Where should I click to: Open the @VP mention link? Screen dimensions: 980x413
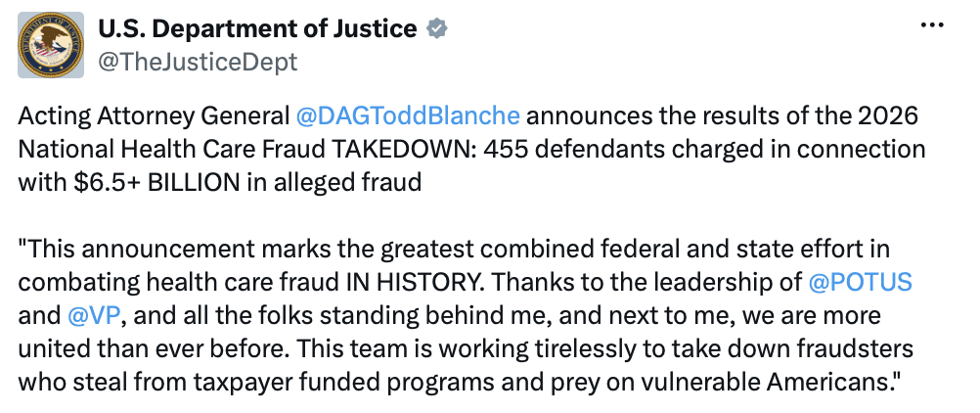point(93,316)
